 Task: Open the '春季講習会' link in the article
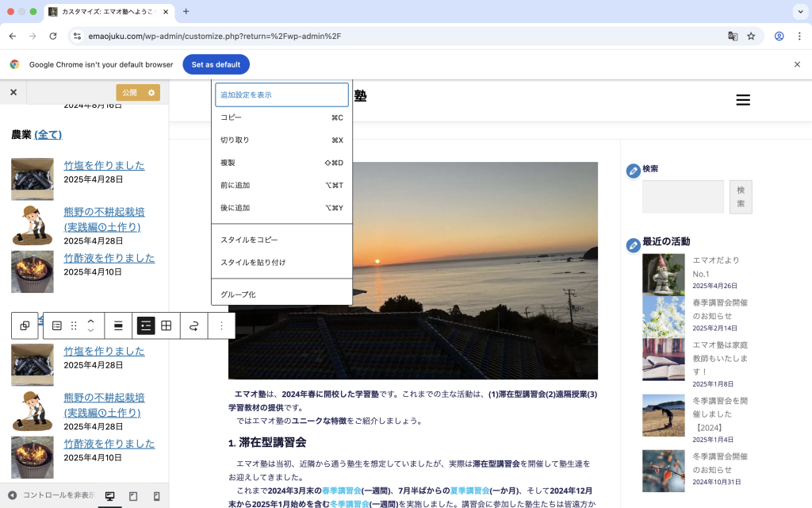[341, 491]
